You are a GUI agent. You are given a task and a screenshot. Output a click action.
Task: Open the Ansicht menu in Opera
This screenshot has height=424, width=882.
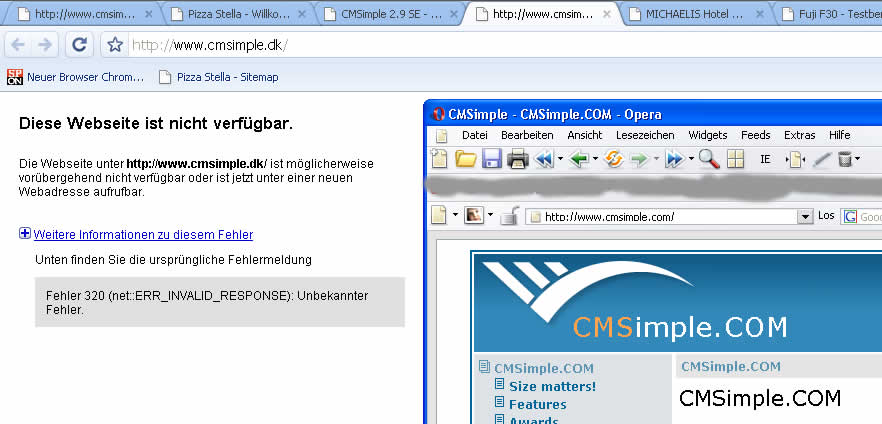pos(584,135)
